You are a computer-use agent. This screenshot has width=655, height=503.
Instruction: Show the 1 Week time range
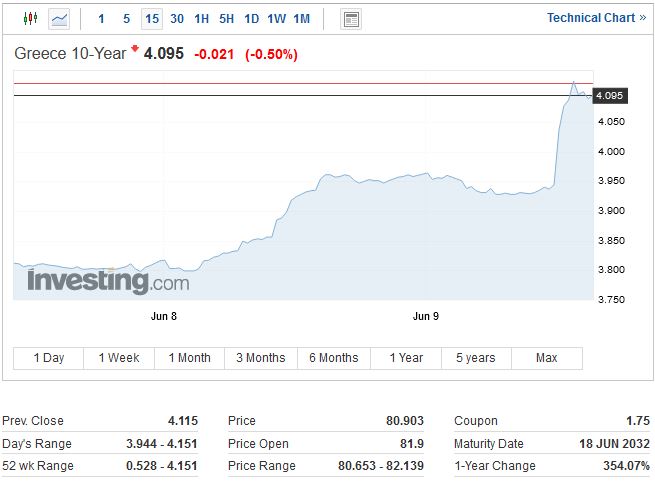119,358
